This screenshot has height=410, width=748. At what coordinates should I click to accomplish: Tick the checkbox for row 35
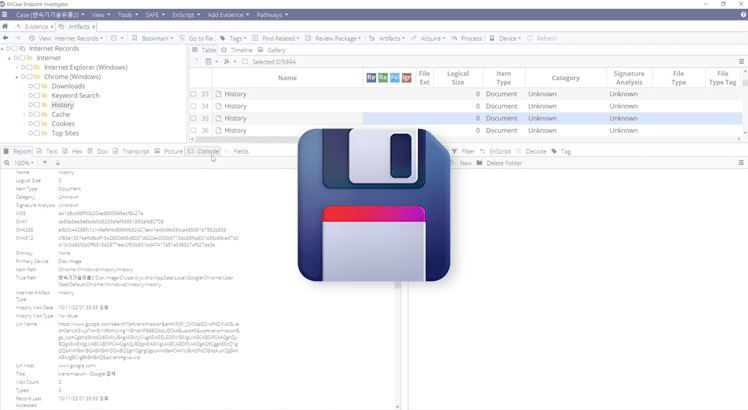coord(193,118)
